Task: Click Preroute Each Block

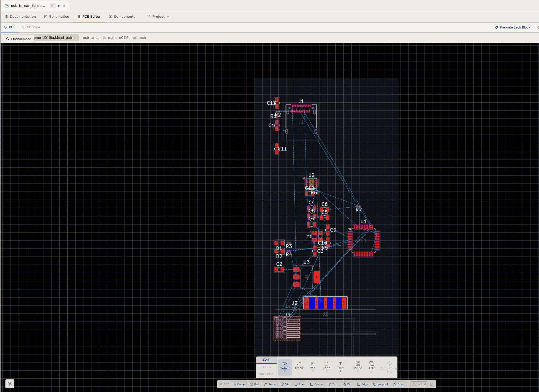Action: click(513, 27)
